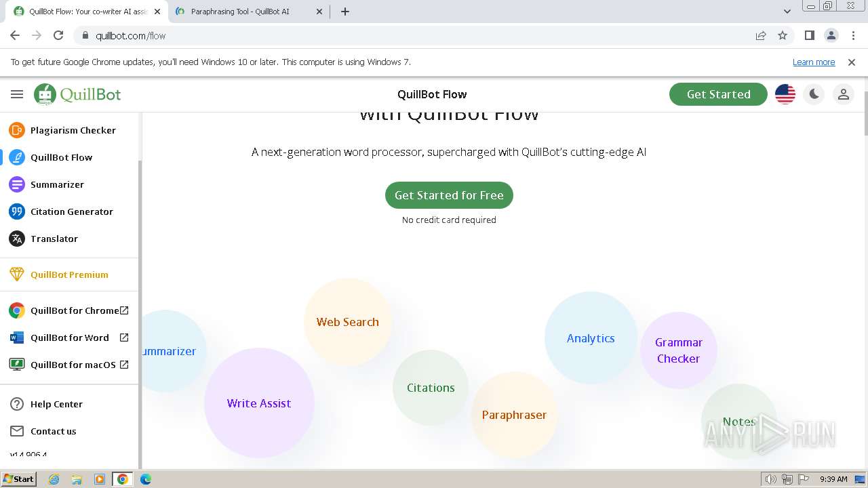
Task: Open the Windows Start menu
Action: [19, 479]
